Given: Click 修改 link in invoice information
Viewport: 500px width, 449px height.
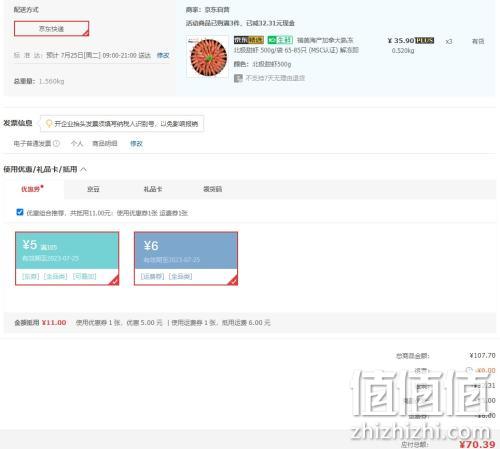Looking at the screenshot, I should (x=136, y=144).
